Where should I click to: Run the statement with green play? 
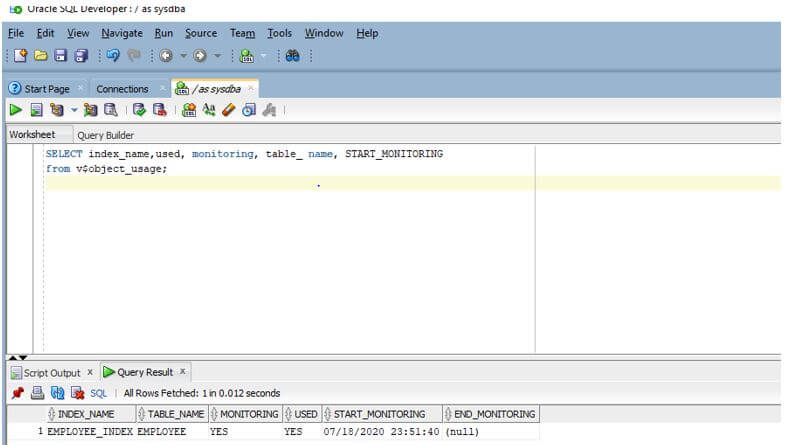16,110
